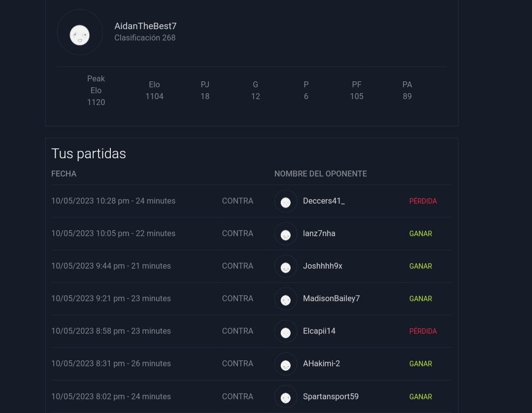Open Spartansport59 opponent avatar

286,397
